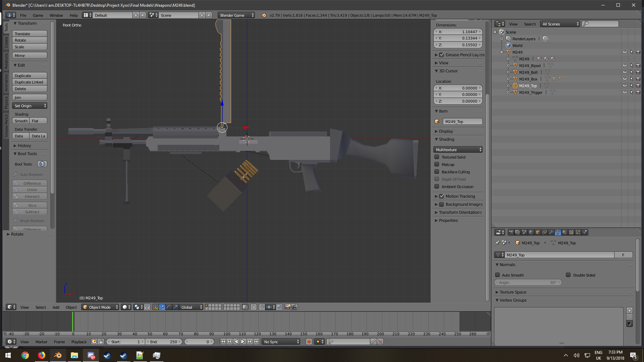Click the 3D manipulator toggle icon

pos(155,307)
